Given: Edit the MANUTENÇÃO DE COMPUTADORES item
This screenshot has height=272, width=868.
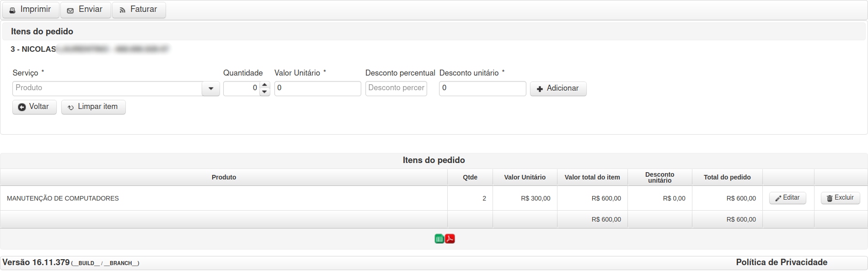Looking at the screenshot, I should click(788, 198).
